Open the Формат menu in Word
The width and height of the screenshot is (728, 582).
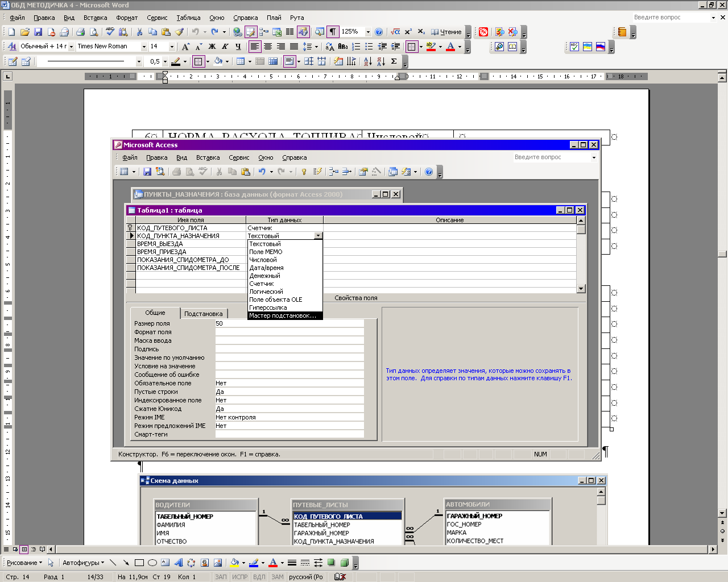click(x=127, y=18)
